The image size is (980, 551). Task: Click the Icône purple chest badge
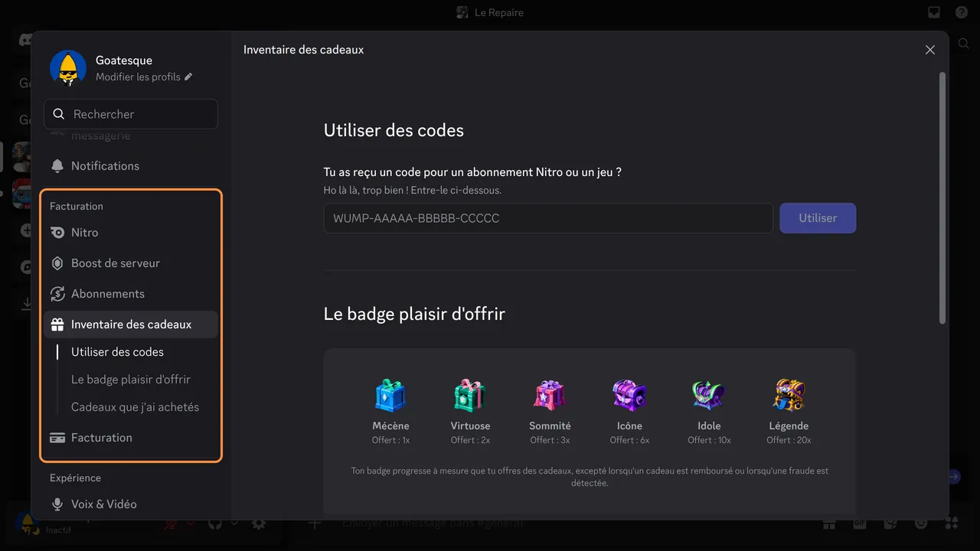pos(629,396)
